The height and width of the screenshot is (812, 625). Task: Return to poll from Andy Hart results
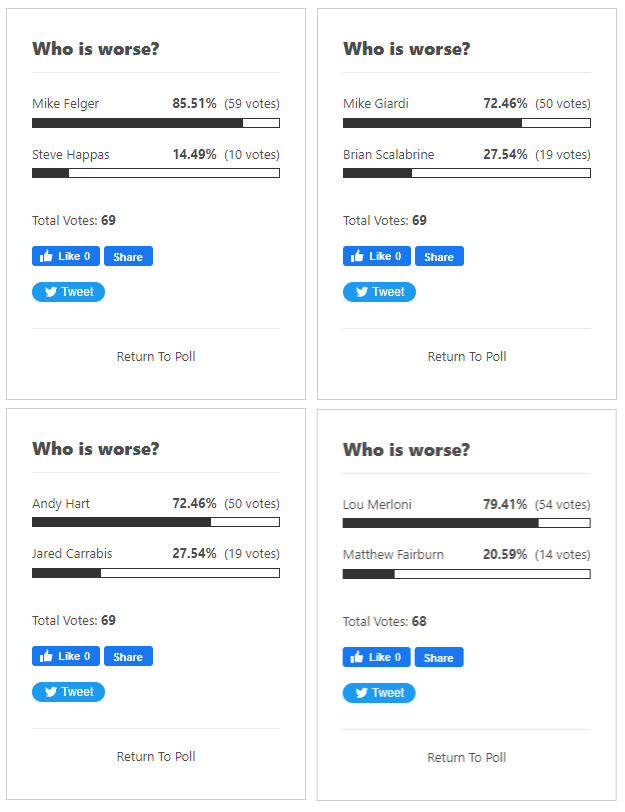[x=156, y=757]
